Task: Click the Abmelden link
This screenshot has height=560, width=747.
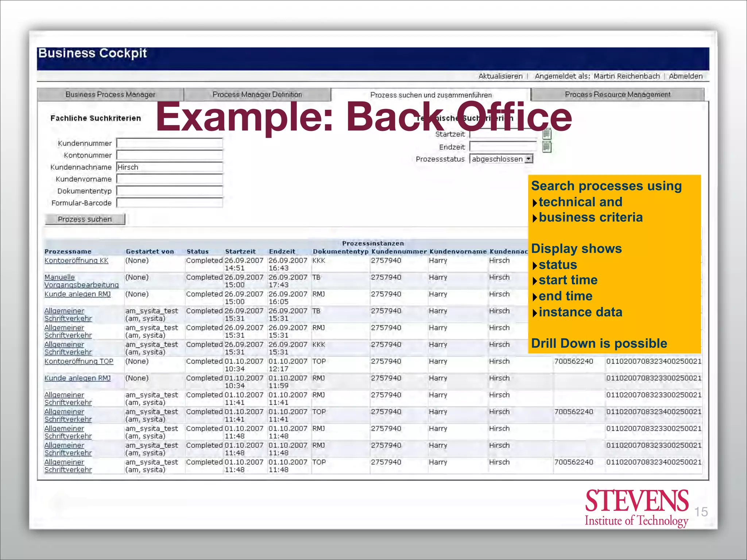Action: [x=685, y=76]
